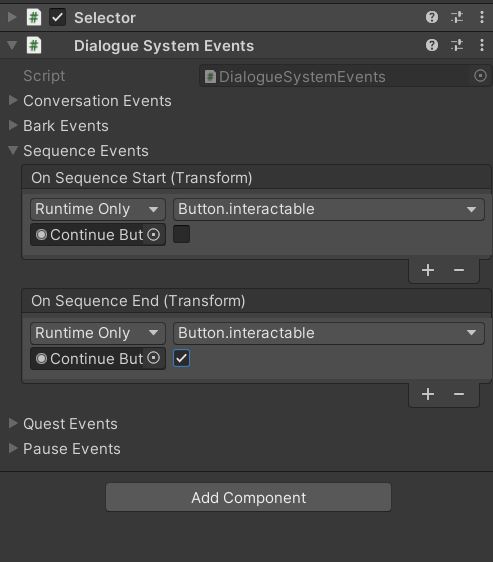493x562 pixels.
Task: Click object picker next to DialogueSystemEvents script
Action: point(480,76)
